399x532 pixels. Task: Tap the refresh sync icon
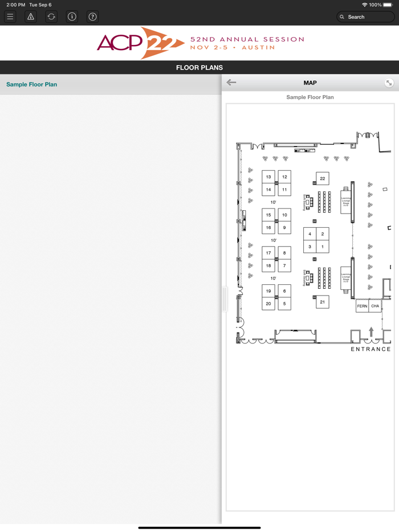point(51,17)
